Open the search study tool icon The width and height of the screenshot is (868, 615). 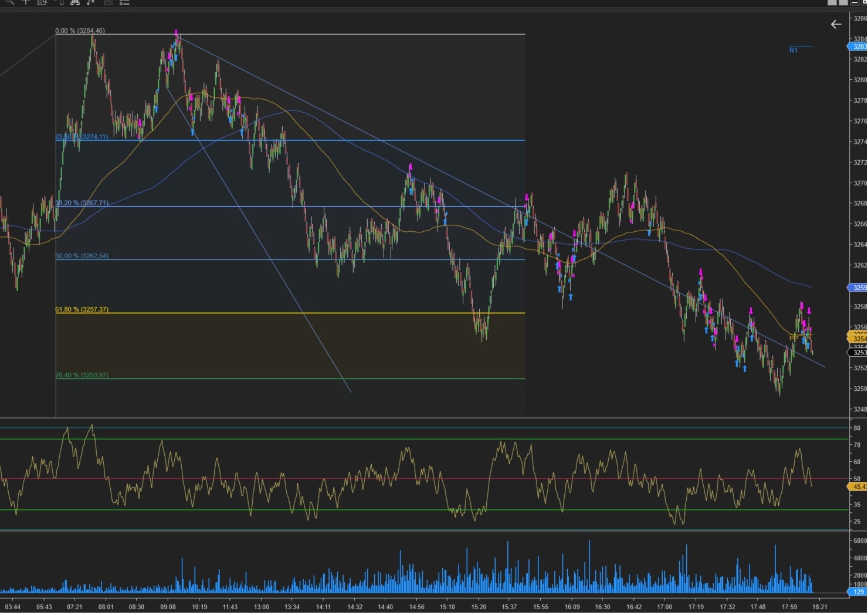coord(42,2)
